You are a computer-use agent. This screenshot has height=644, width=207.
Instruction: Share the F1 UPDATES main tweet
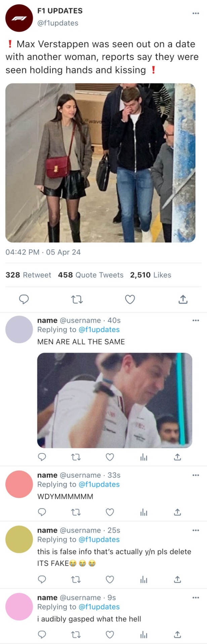183,299
